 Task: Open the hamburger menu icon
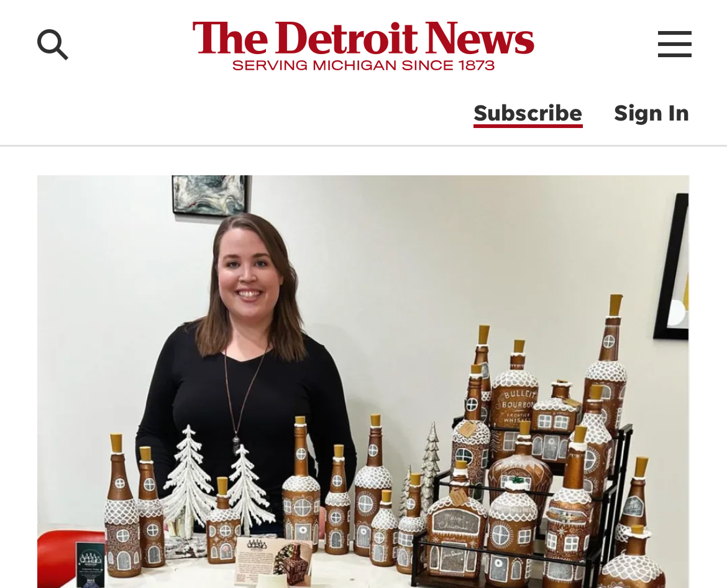(x=675, y=44)
